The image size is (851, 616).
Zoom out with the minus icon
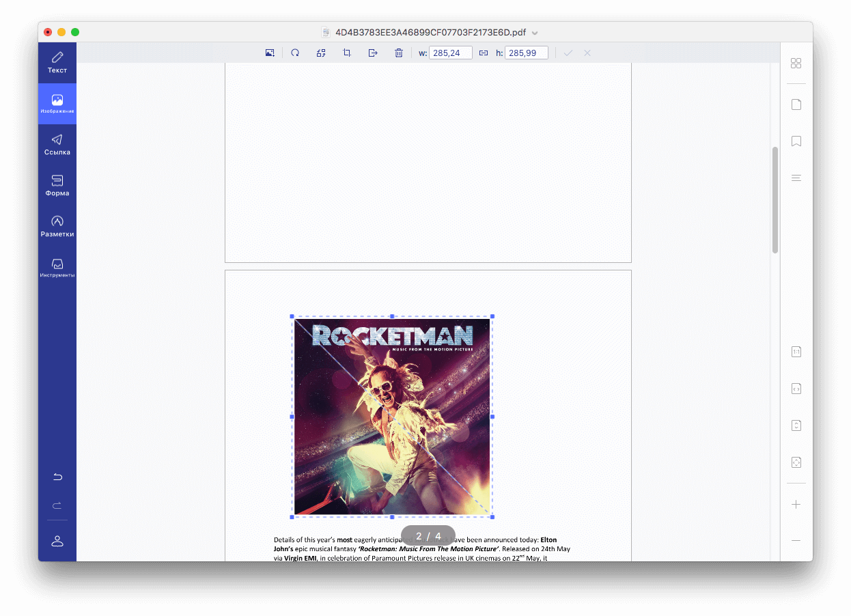[x=796, y=540]
